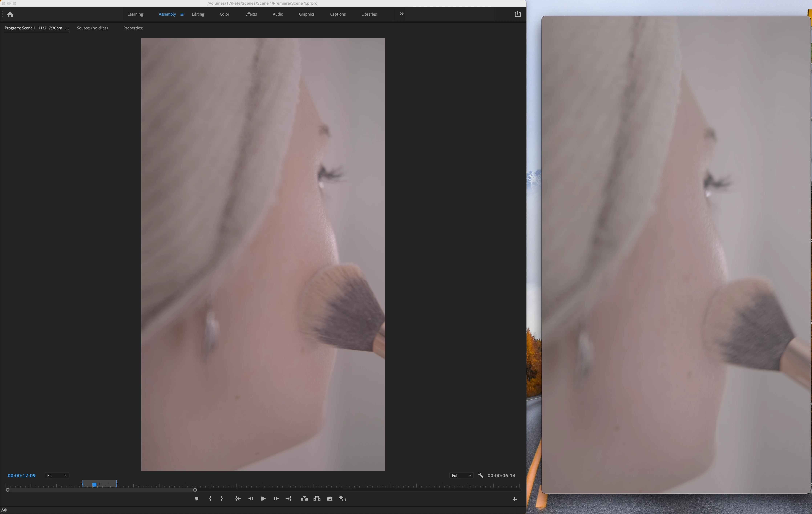
Task: Click the Mark Out bracket button
Action: [x=222, y=499]
